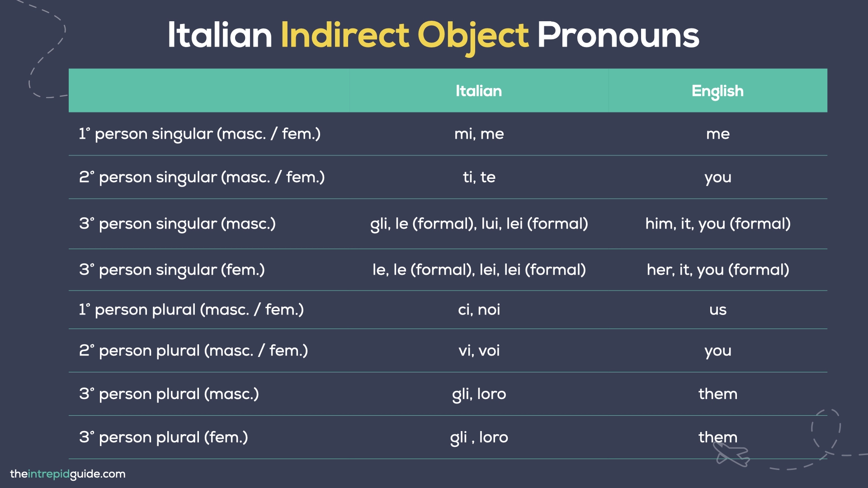Select the "ci, noi" pronoun cell
868x488 pixels.
[x=479, y=310]
